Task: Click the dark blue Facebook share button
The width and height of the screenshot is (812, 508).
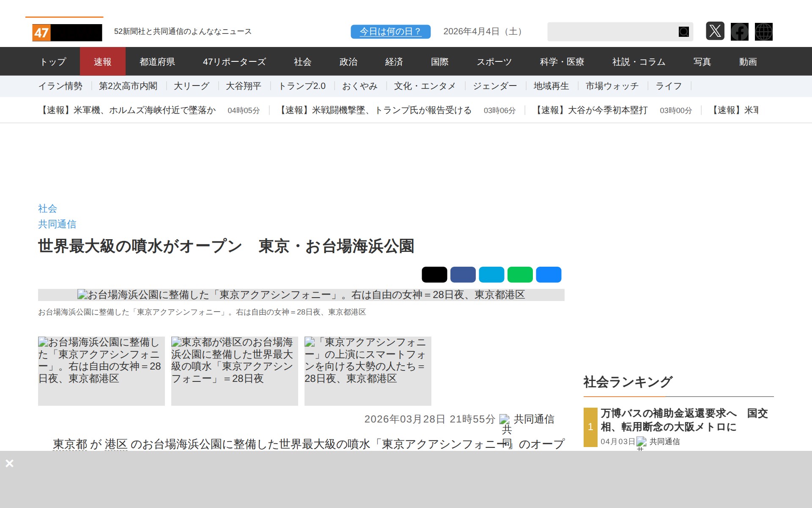Action: click(463, 275)
